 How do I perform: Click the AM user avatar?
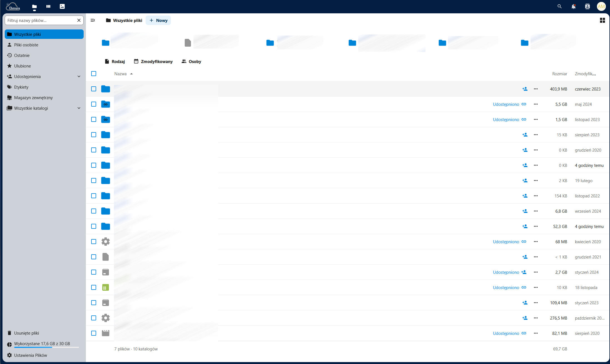point(601,6)
